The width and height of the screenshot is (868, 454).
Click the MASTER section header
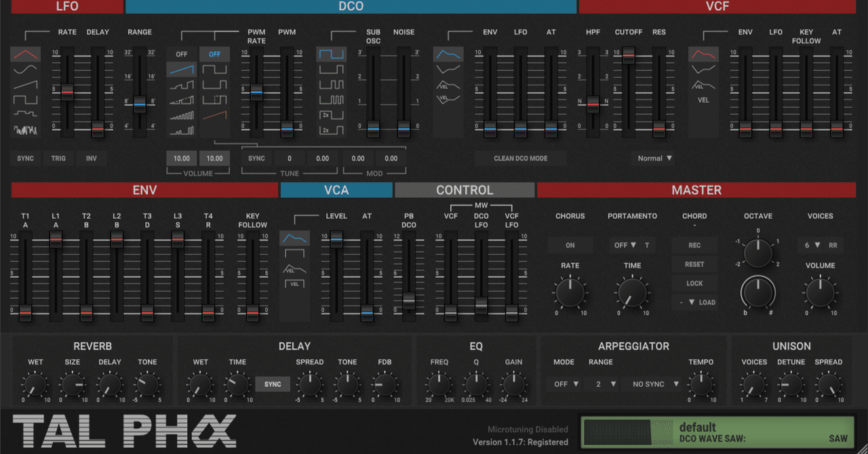(696, 190)
